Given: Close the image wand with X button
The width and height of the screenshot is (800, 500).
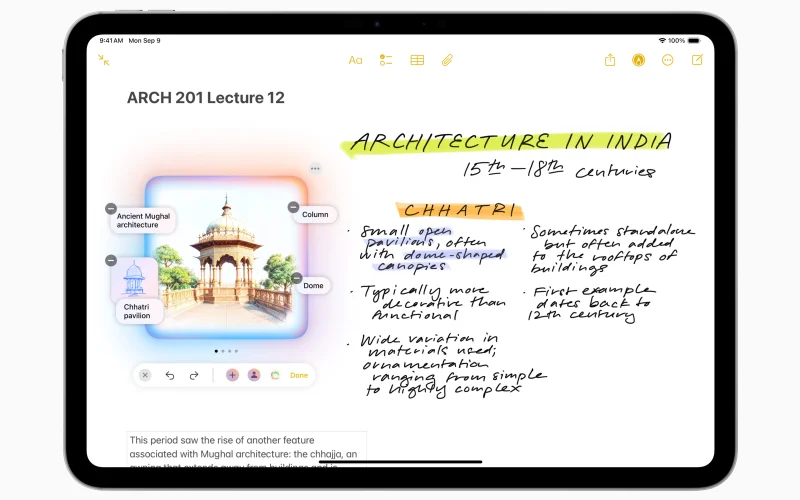Looking at the screenshot, I should pos(145,376).
